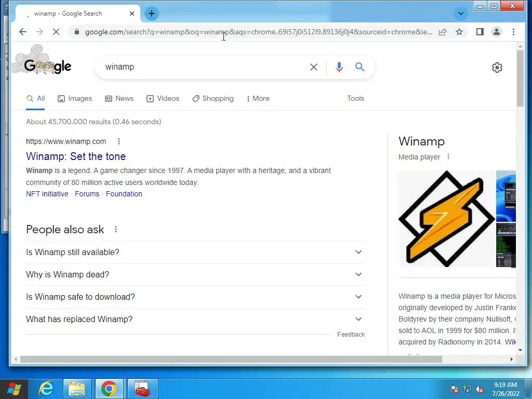Viewport: 532px width, 399px height.
Task: Open result options next to winamp.com
Action: click(x=119, y=141)
